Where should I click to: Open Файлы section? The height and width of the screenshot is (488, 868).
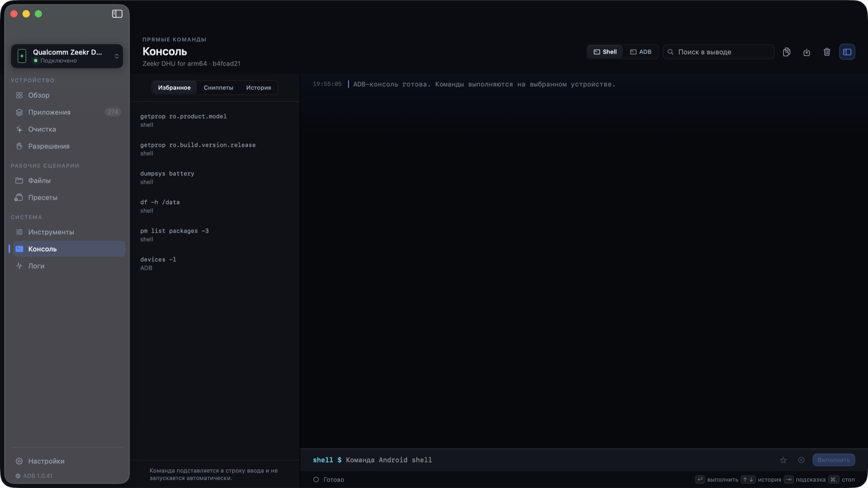click(67, 181)
